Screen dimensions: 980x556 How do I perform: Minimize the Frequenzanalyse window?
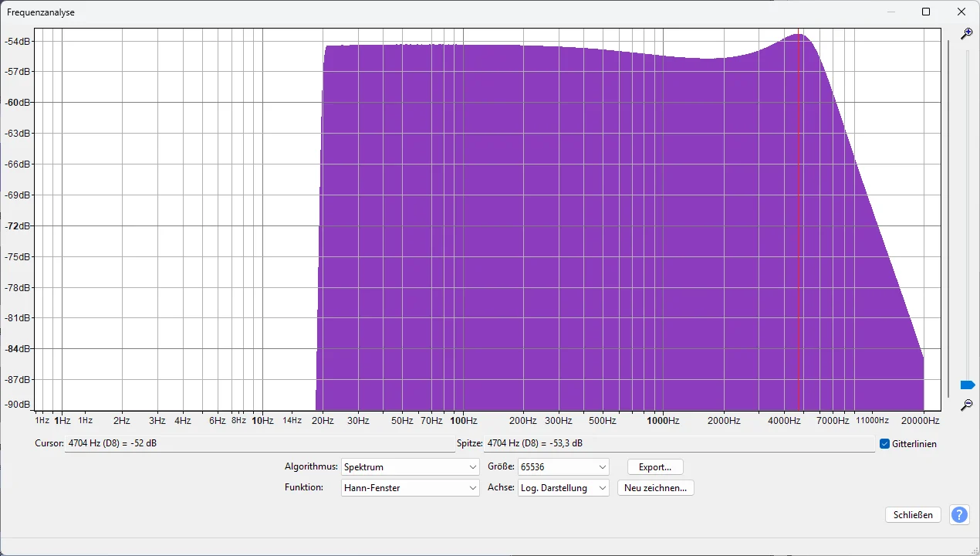point(891,12)
